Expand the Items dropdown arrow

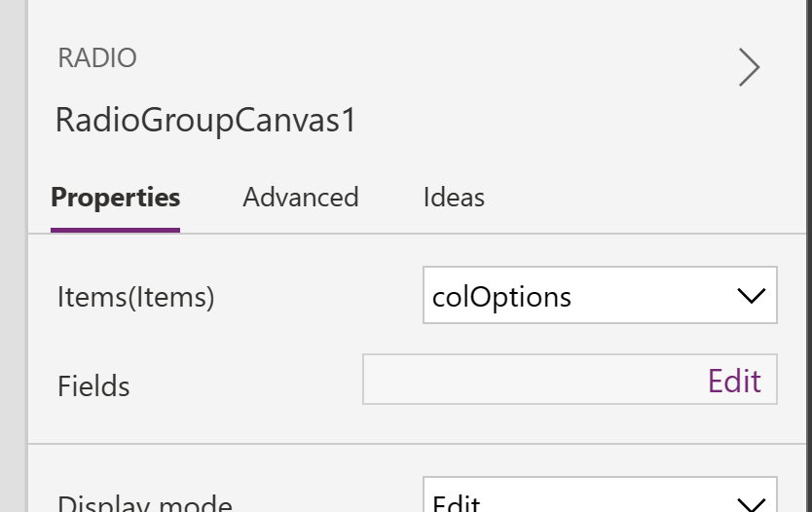(751, 296)
